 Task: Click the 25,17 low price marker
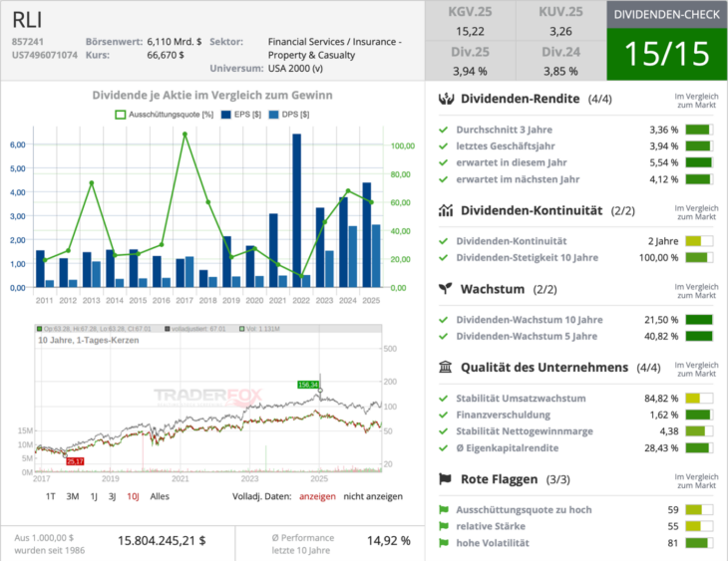click(x=75, y=461)
